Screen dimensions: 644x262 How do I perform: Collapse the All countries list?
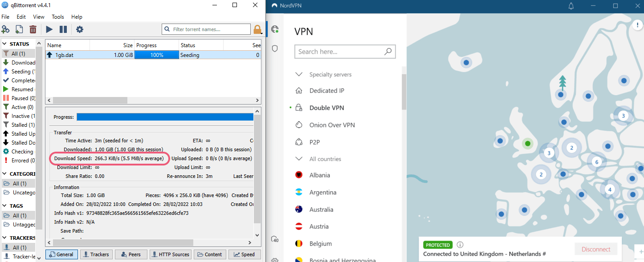coord(299,159)
